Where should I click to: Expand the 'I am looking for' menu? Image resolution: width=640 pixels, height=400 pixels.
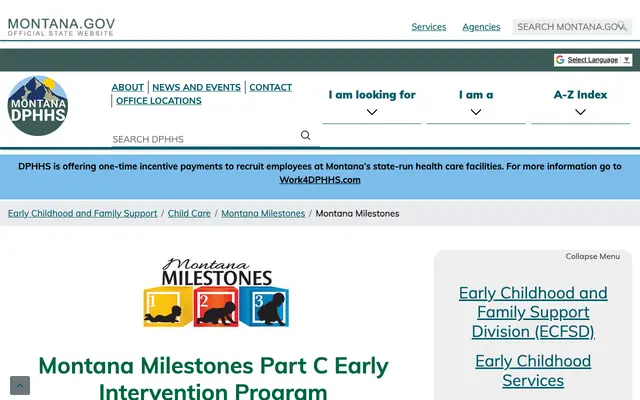372,103
